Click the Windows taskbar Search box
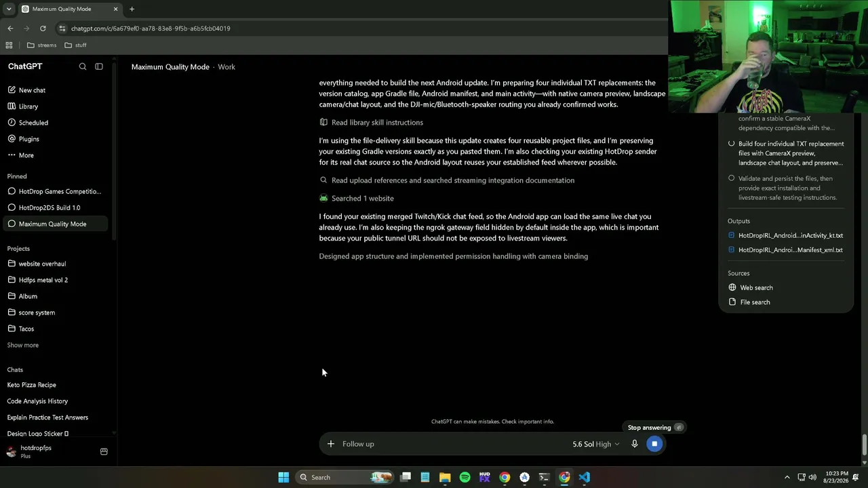 [345, 477]
